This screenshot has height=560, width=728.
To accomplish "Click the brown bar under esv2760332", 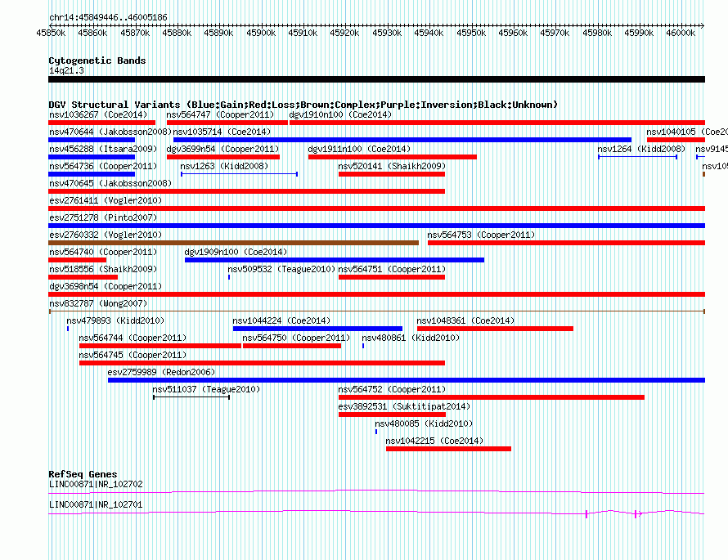I will [234, 243].
